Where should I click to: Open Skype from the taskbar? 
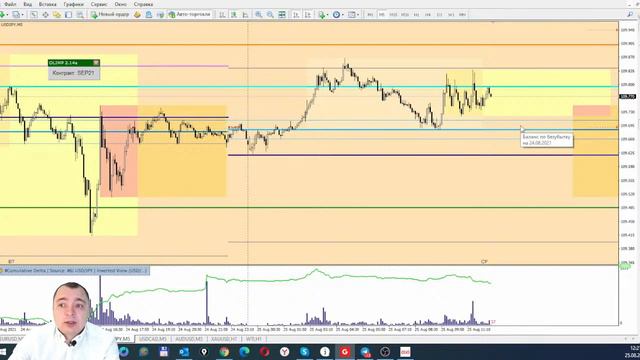point(304,351)
